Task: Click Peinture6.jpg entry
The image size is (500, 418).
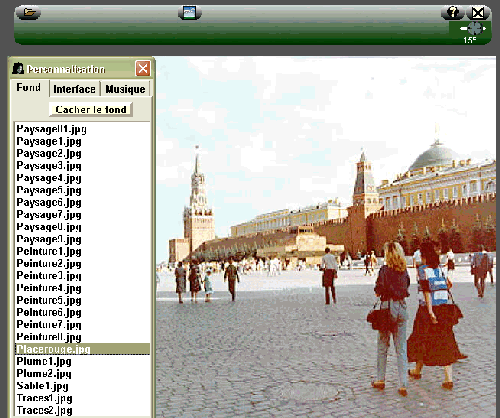Action: [x=82, y=313]
